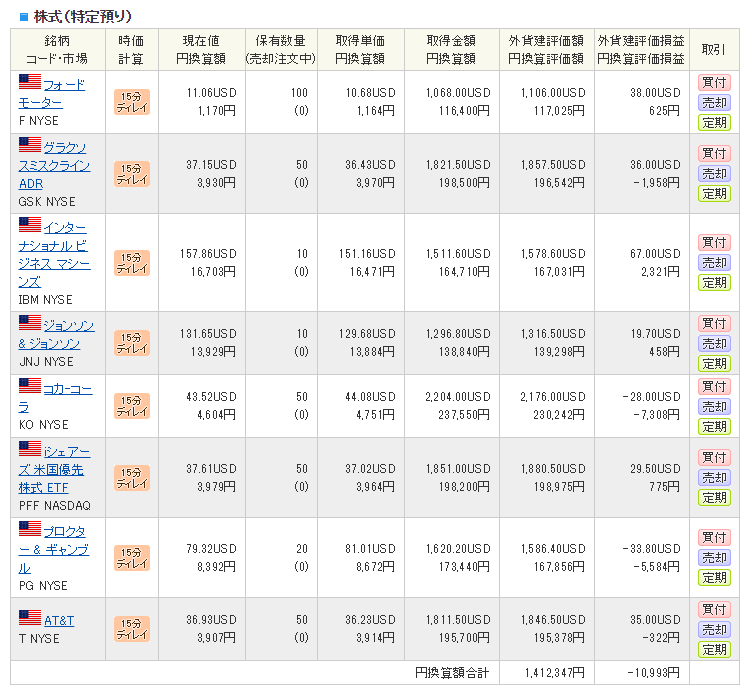Open the プロクター & ギャンブル link
The width and height of the screenshot is (743, 693).
pos(54,550)
